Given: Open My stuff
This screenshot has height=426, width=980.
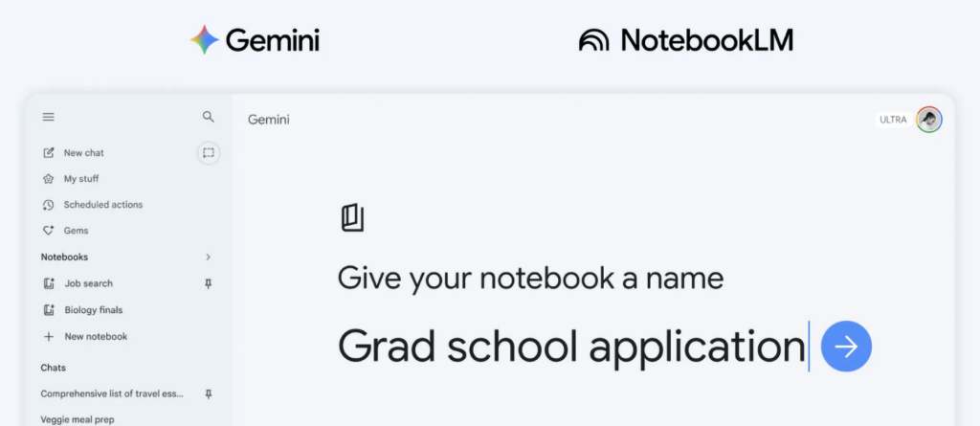Looking at the screenshot, I should (x=80, y=179).
